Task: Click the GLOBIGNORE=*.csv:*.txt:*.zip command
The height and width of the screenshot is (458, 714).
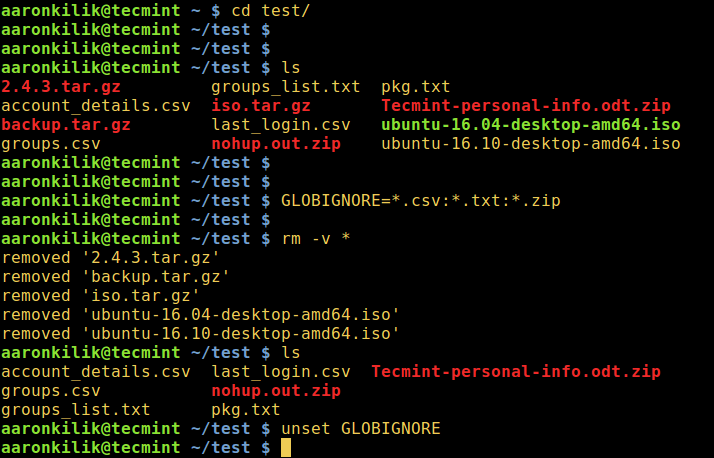Action: [421, 200]
